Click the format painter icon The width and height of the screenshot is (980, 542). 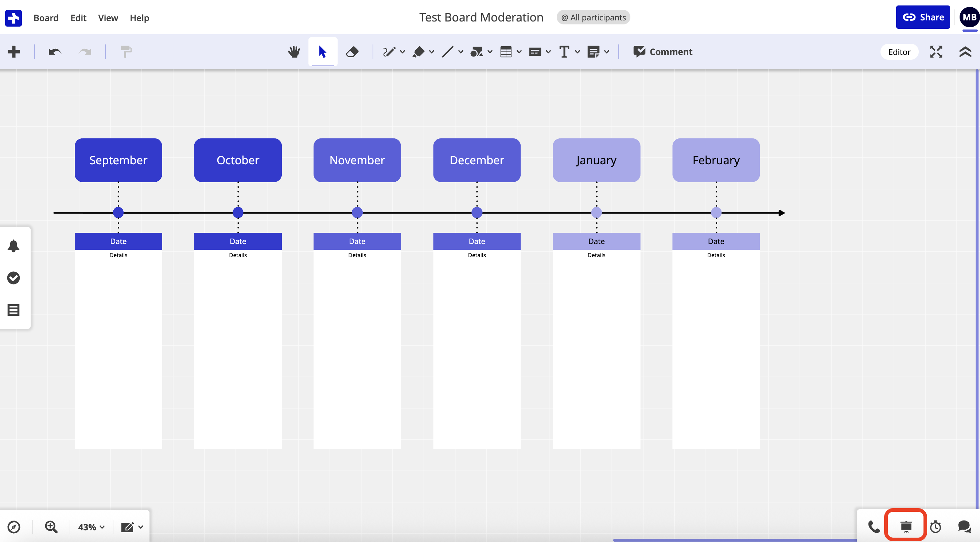125,52
